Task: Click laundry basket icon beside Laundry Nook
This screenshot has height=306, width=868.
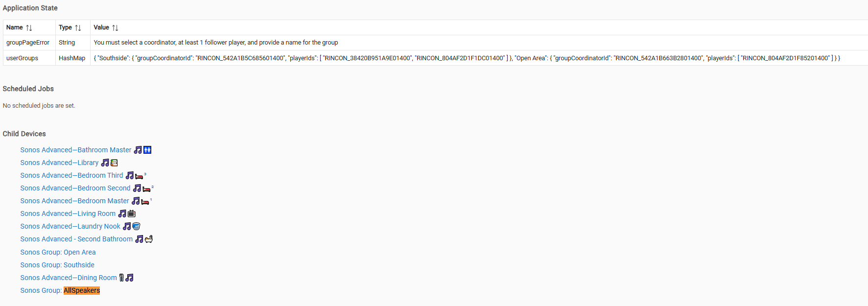Action: [136, 226]
